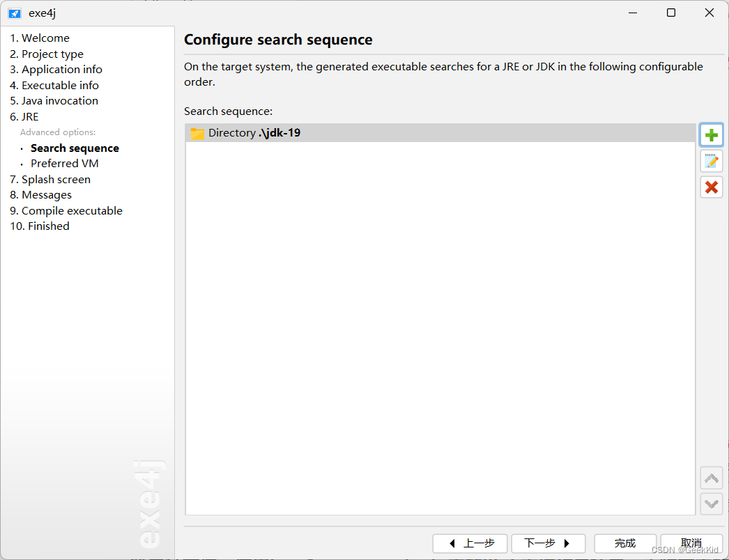The height and width of the screenshot is (560, 729).
Task: Click the 完成 (finish) button
Action: (625, 543)
